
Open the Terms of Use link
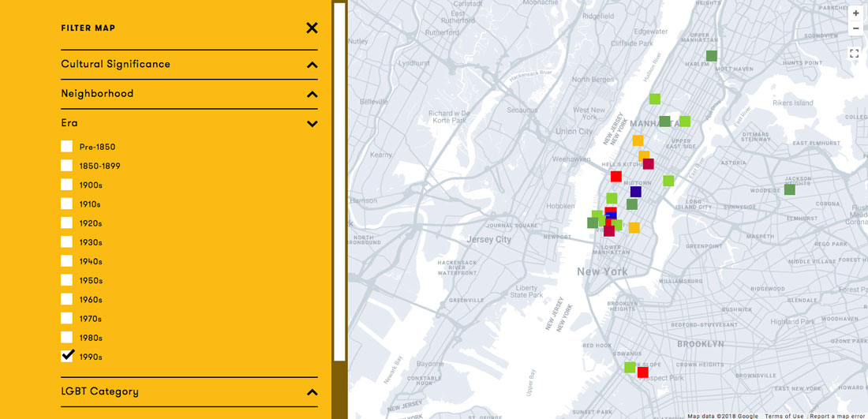784,416
